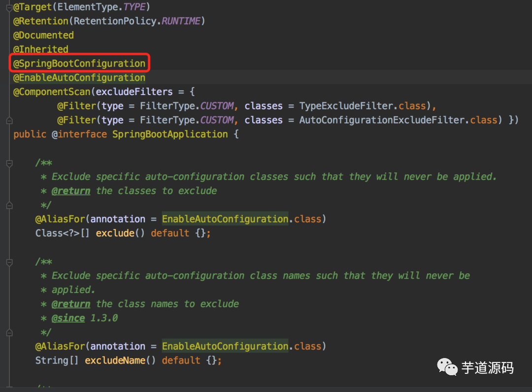Click the exclude() method name

tap(115, 233)
